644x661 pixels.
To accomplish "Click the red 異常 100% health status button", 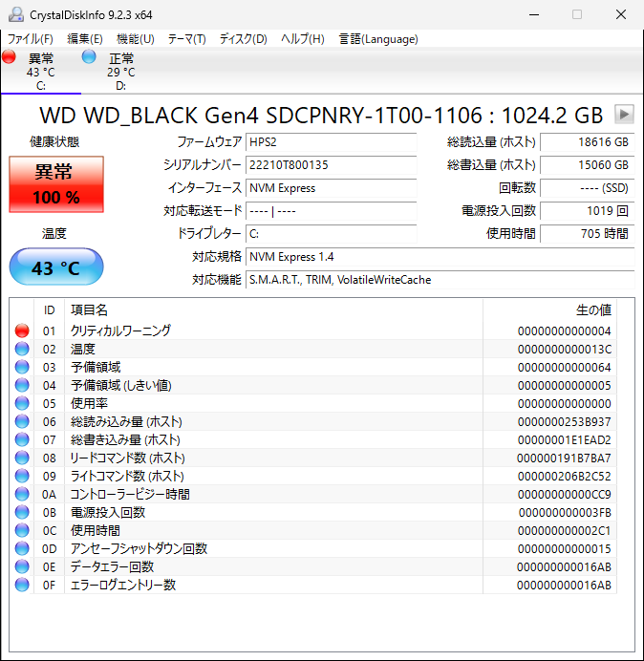I will tap(56, 184).
